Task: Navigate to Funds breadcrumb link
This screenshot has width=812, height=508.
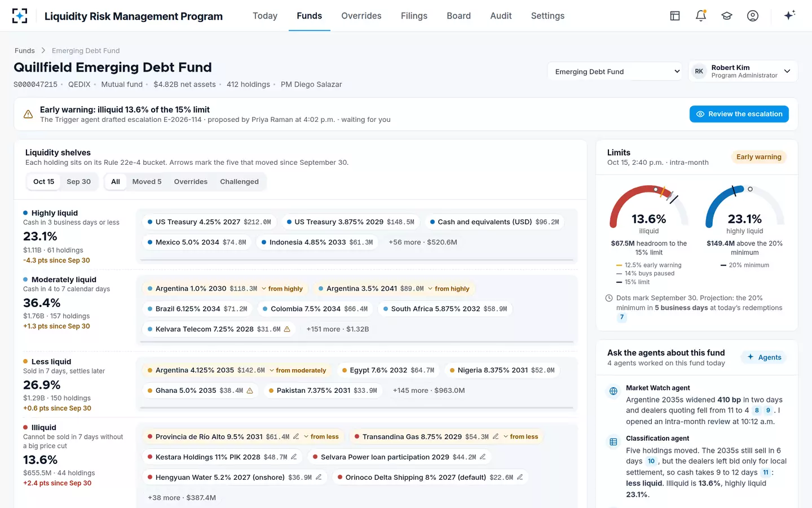Action: 25,51
